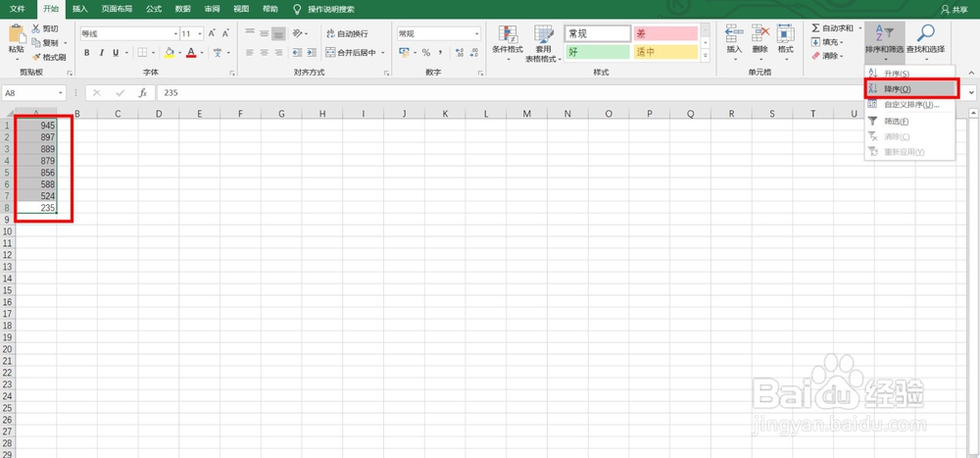Click the Copy (复制) button
Viewport: 980px width, 458px height.
46,42
